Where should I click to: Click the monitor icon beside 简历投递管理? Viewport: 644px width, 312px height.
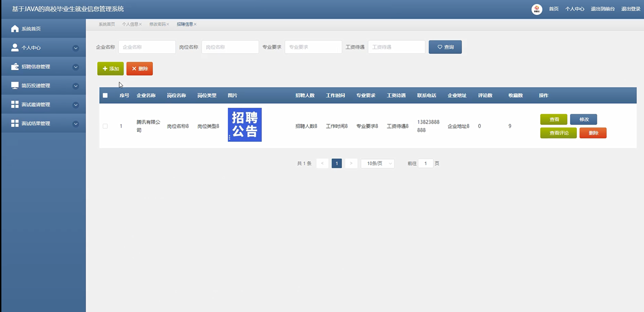tap(15, 86)
